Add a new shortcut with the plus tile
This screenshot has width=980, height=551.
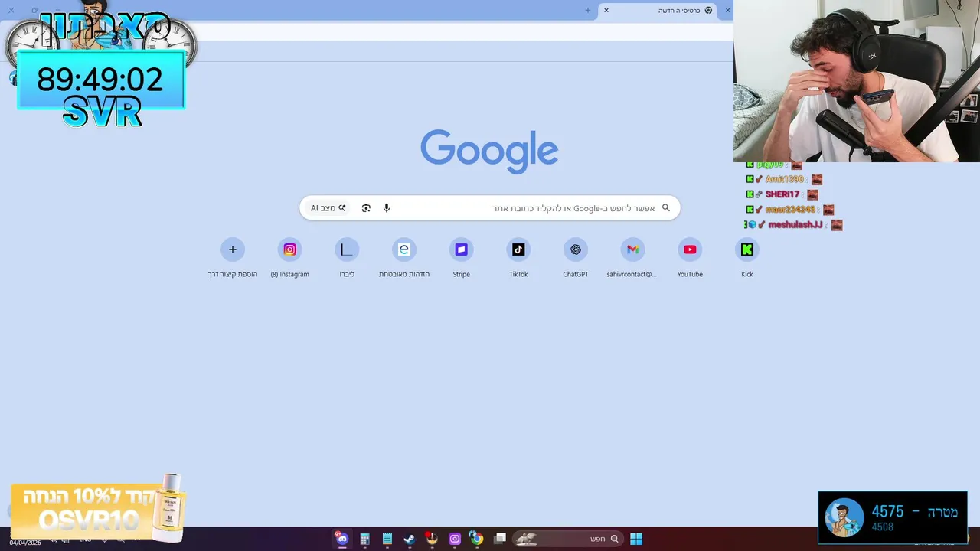coord(233,257)
